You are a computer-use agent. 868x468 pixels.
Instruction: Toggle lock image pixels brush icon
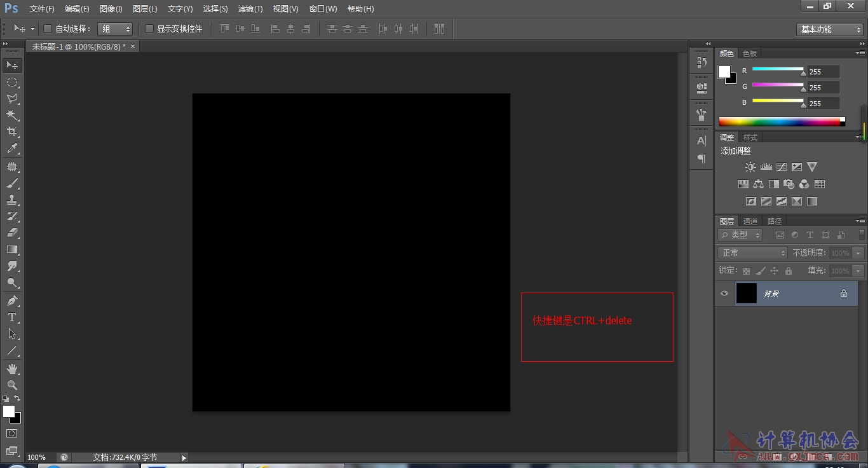click(761, 271)
